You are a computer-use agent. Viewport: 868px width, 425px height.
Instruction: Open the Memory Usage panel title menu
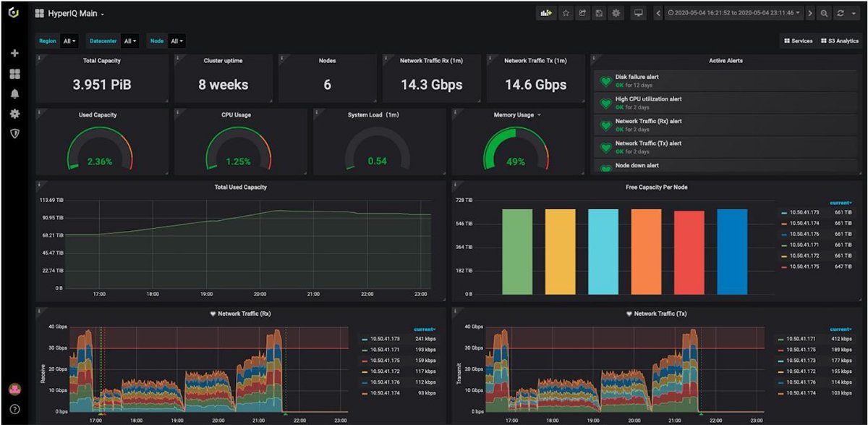tap(515, 114)
